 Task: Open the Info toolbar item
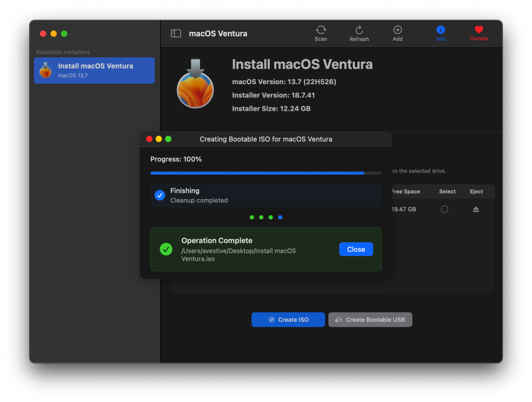(441, 33)
